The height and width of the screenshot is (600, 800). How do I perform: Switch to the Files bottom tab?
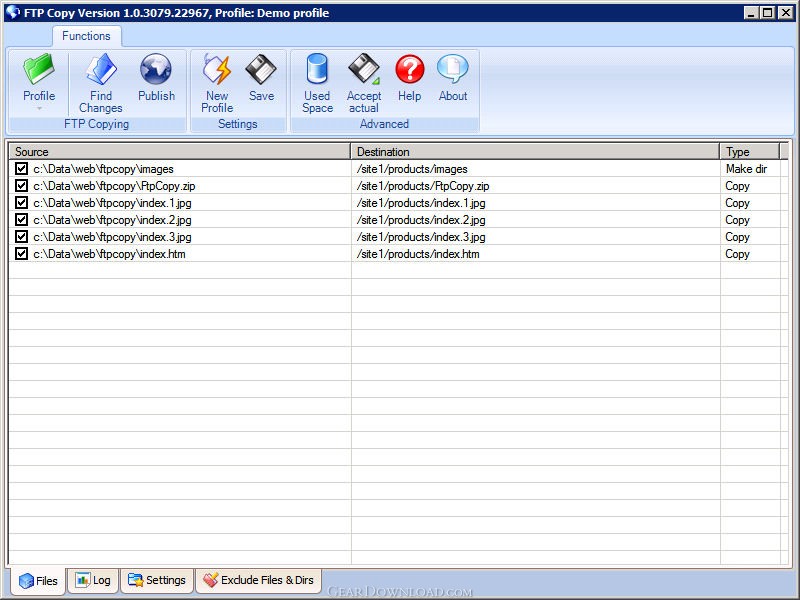tap(38, 581)
